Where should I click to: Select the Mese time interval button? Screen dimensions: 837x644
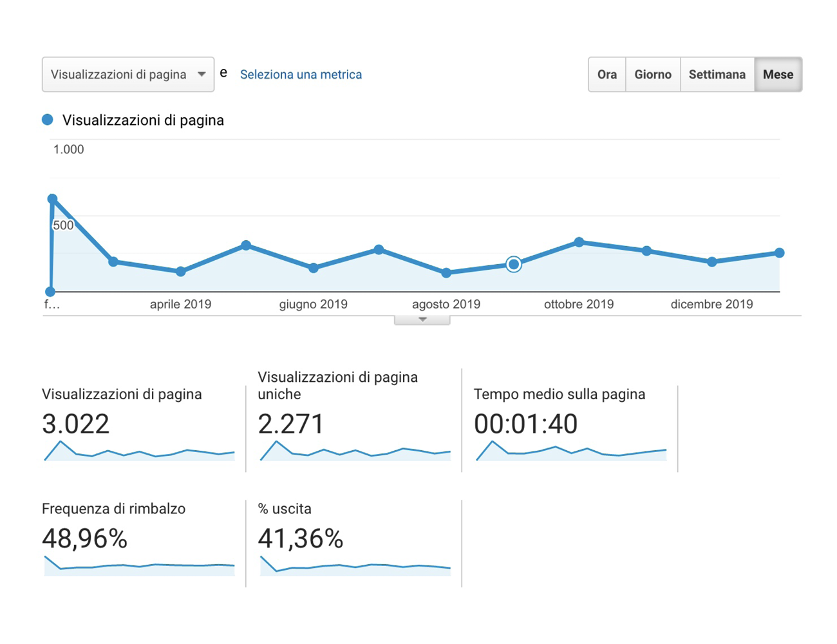[x=777, y=75]
